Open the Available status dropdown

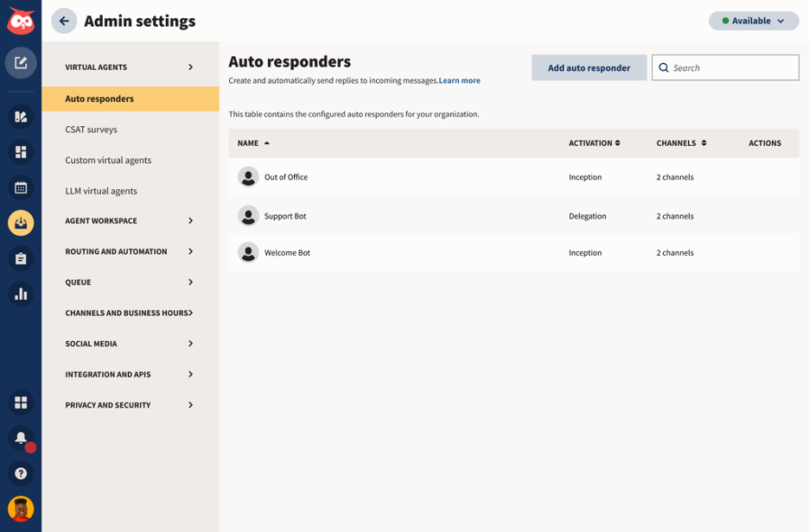(754, 21)
